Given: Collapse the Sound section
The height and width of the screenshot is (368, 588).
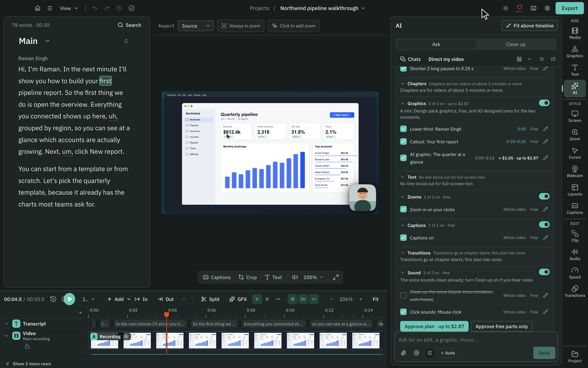Looking at the screenshot, I should [403, 273].
